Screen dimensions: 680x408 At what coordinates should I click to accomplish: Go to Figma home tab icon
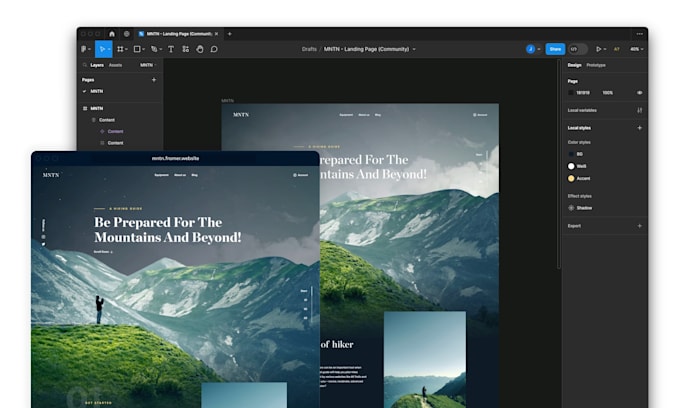coord(112,34)
